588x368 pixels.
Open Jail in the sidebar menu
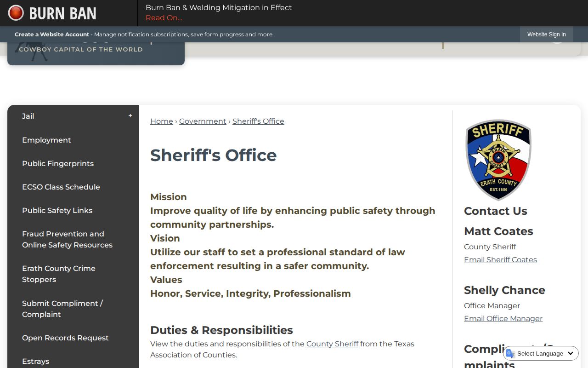[x=28, y=116]
